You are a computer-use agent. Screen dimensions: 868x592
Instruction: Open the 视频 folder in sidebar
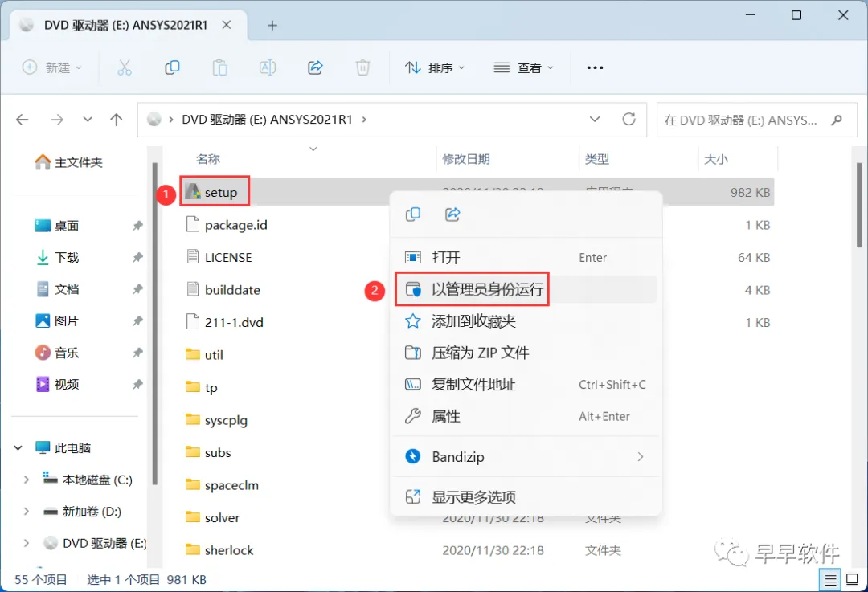pyautogui.click(x=67, y=384)
